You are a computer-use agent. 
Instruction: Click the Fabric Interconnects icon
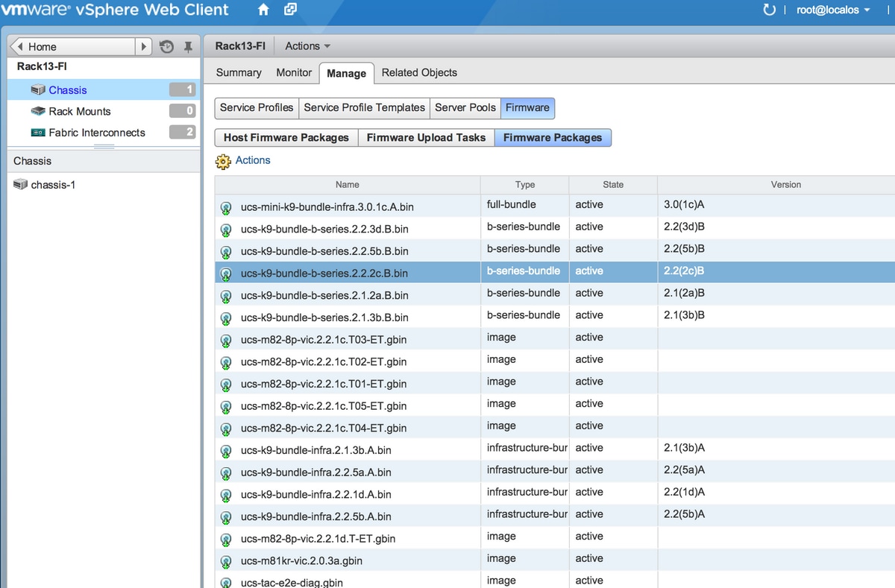tap(38, 133)
